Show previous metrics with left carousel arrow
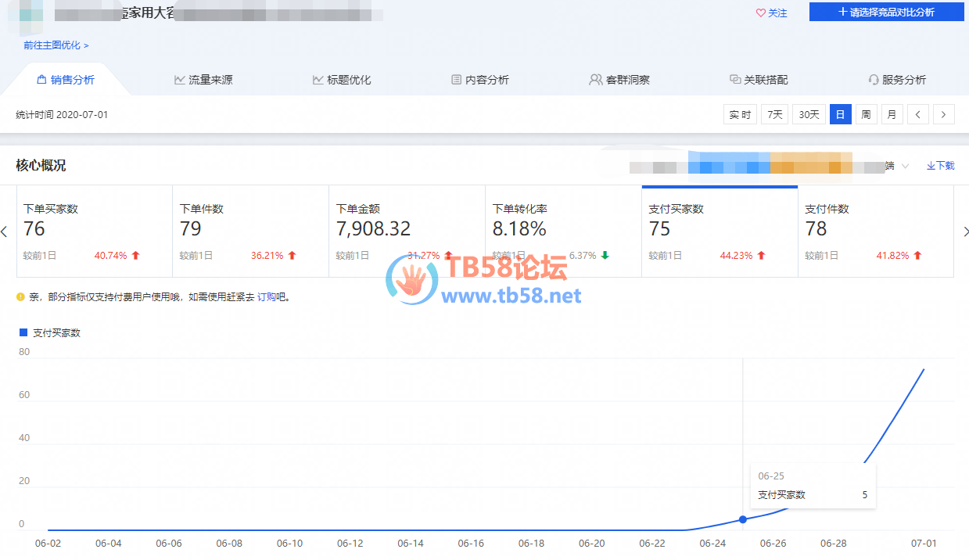 [x=5, y=232]
